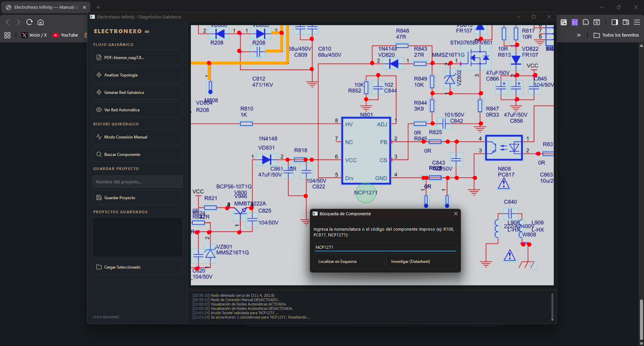Screen dimensions: 644x346
Task: Click the highlighted NCP1271 label on the schematic
Action: pyautogui.click(x=366, y=193)
